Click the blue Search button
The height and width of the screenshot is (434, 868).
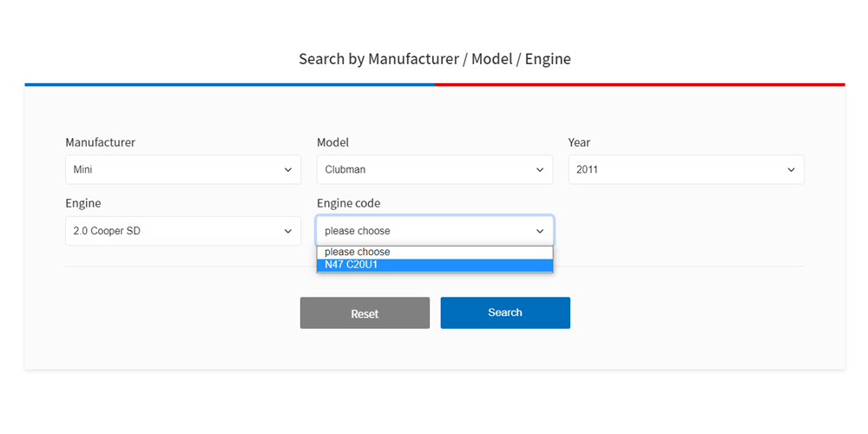(x=505, y=312)
